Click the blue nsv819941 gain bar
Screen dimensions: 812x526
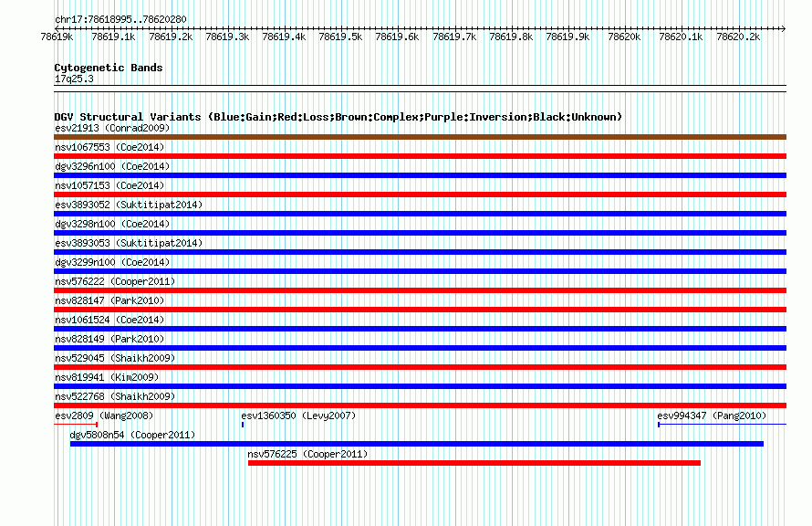pos(420,386)
